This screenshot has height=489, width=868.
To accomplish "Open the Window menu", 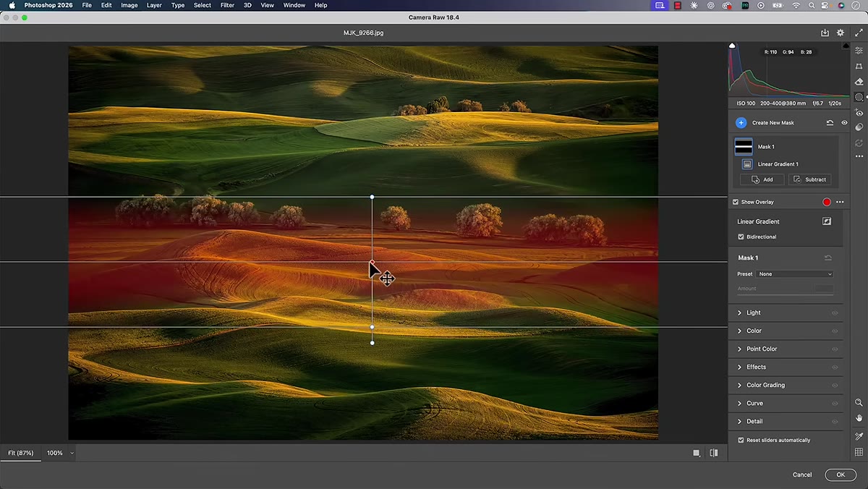I will [x=294, y=5].
